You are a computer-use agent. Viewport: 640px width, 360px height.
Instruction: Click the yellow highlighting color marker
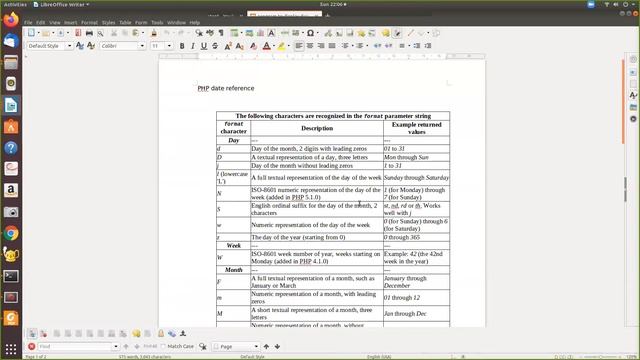click(x=281, y=46)
